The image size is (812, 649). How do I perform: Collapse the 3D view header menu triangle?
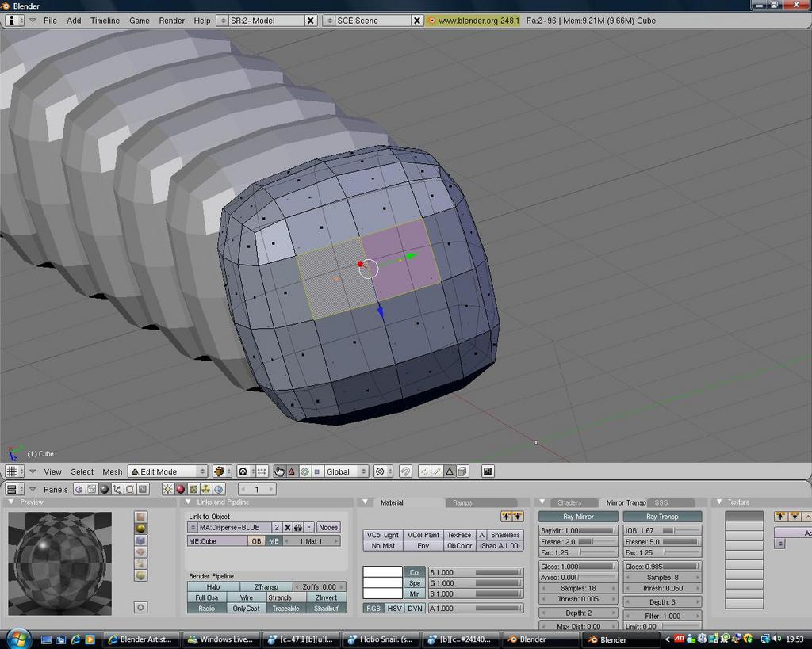click(x=32, y=471)
